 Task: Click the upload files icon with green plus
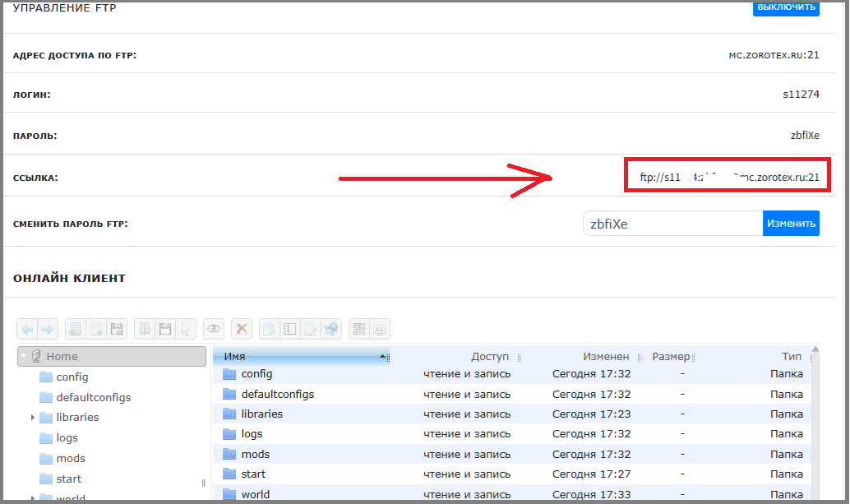pos(117,329)
